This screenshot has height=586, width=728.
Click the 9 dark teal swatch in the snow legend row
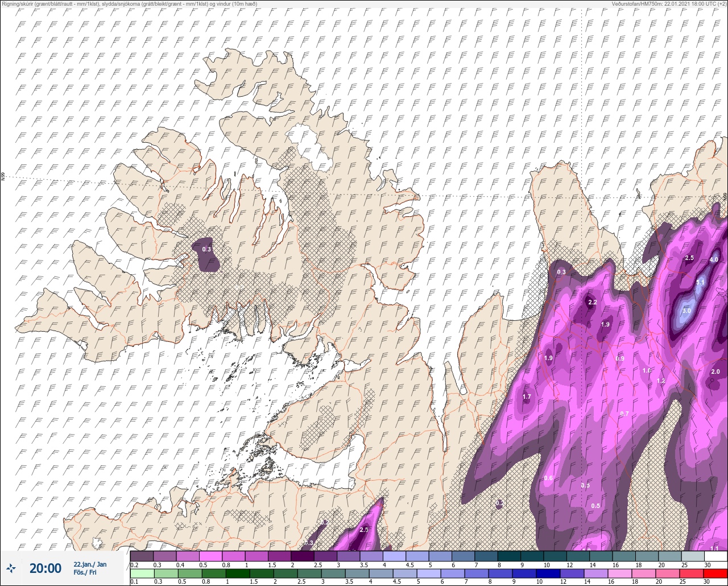click(x=532, y=556)
